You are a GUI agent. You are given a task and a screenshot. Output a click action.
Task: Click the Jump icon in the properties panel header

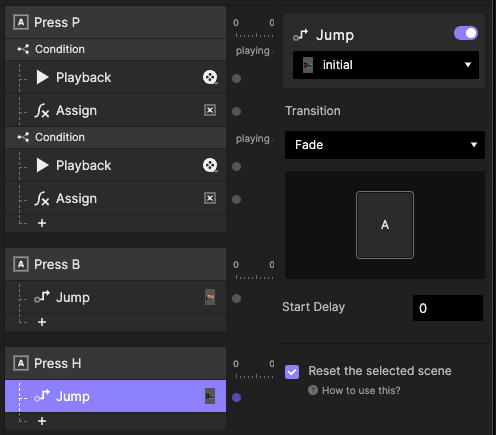(x=300, y=35)
